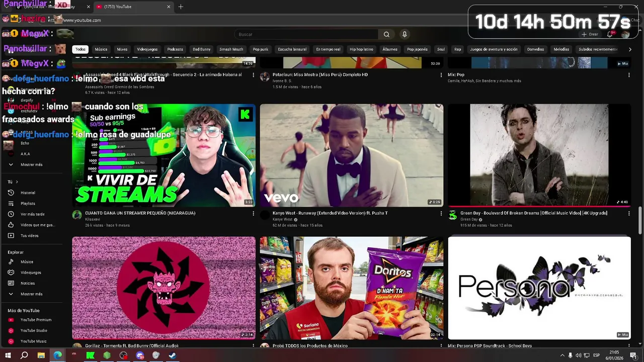Open Doritos Dinamita video thumbnail
This screenshot has width=644, height=362.
(x=352, y=288)
